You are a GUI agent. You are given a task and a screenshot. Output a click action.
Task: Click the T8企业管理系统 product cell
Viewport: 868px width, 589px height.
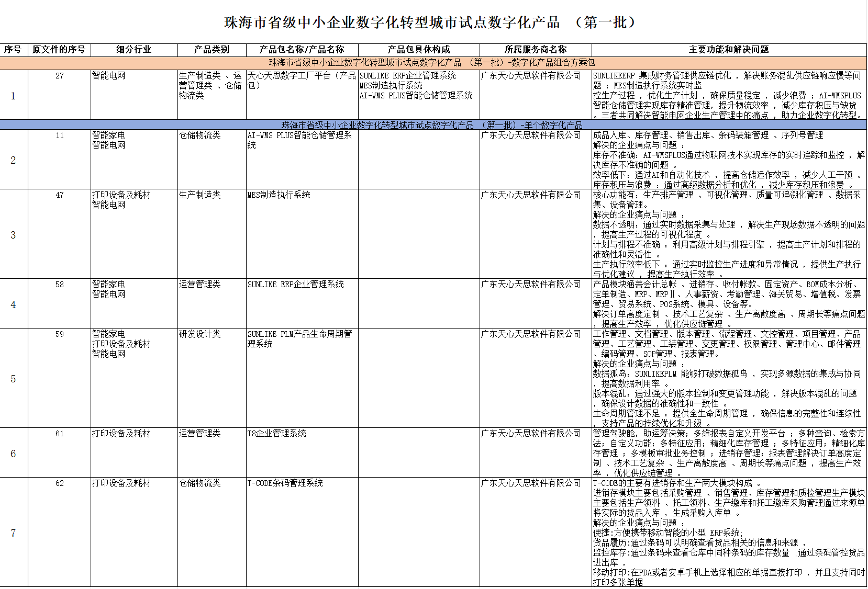(x=302, y=452)
